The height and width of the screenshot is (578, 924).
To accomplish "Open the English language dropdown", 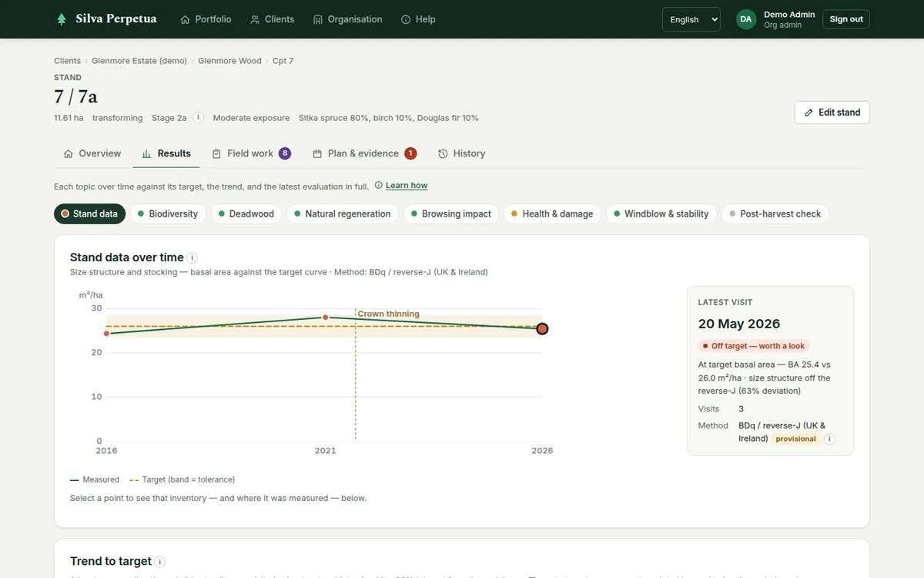I will click(x=691, y=19).
